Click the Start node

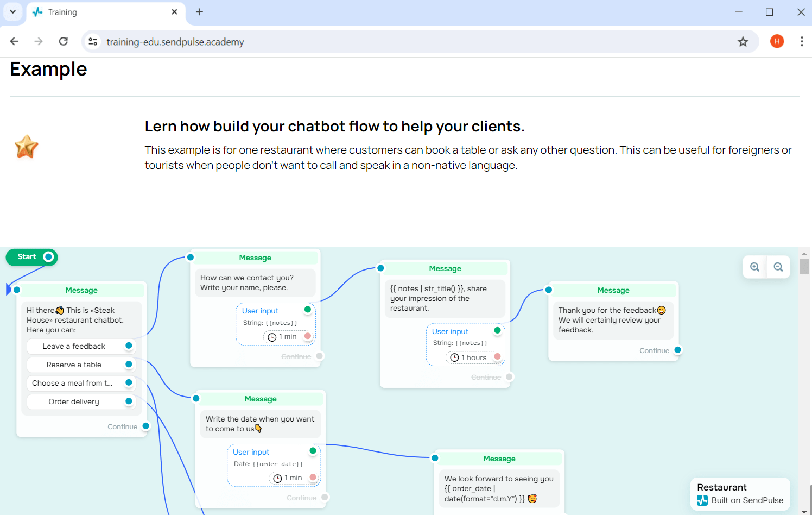[31, 257]
